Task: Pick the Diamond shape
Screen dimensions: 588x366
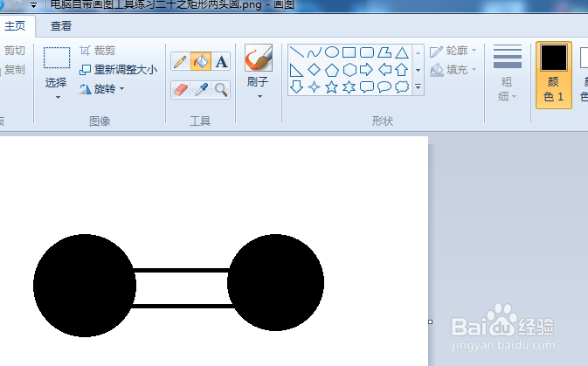Action: click(x=315, y=70)
